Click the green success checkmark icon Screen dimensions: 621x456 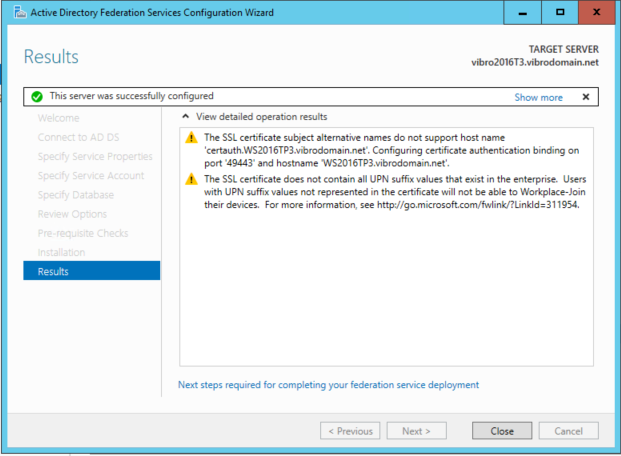point(37,96)
